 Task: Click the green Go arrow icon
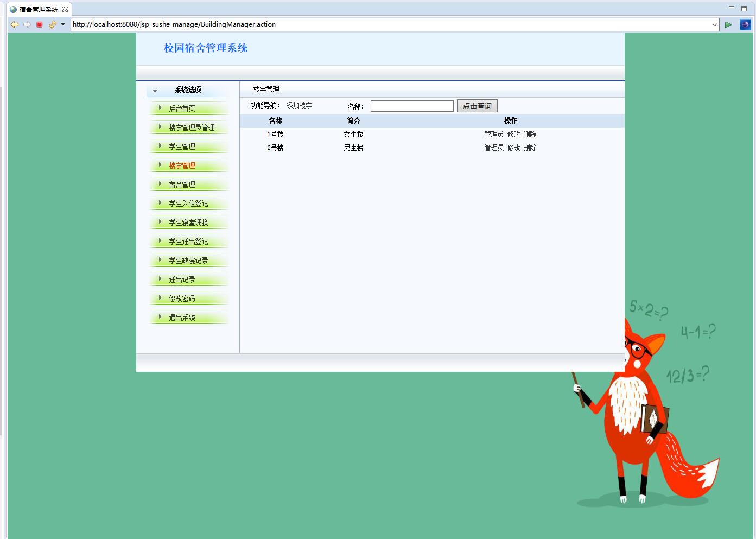click(x=728, y=24)
